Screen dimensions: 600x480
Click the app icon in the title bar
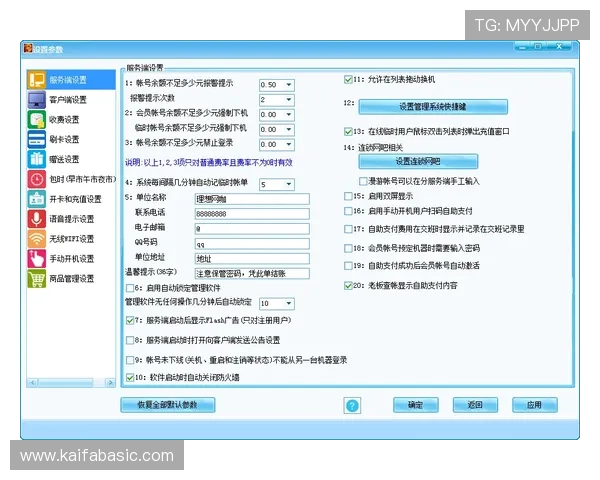click(28, 48)
